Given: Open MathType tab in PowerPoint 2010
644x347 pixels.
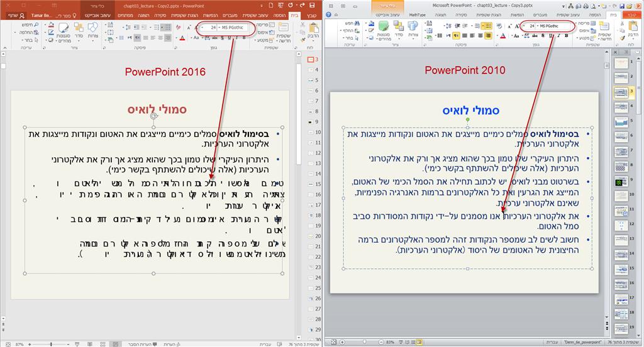Looking at the screenshot, I should coord(418,15).
